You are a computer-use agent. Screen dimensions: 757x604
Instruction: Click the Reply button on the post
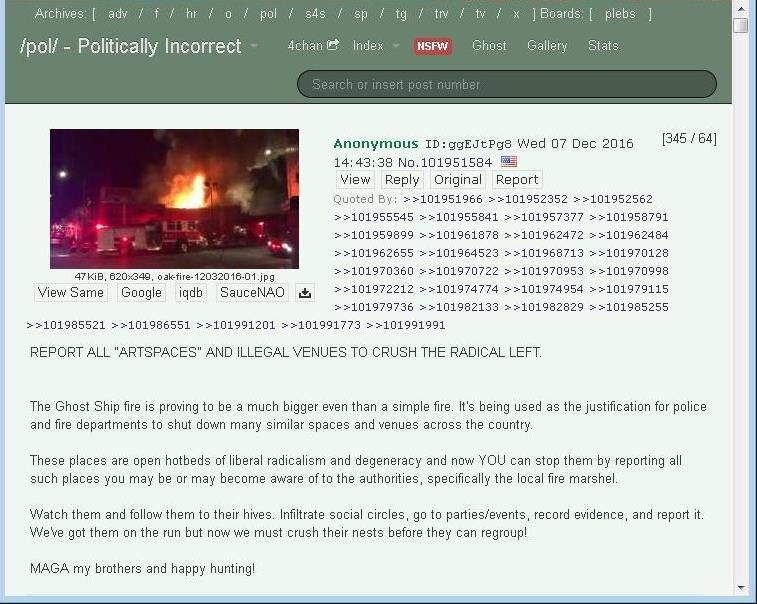coord(402,180)
